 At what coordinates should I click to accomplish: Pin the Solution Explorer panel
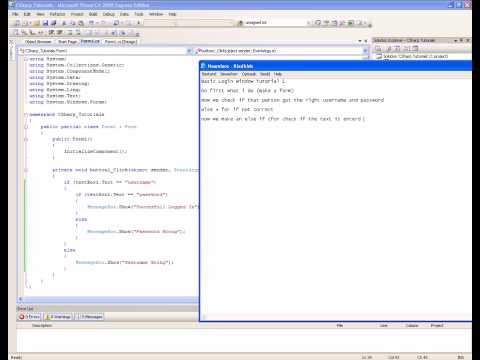point(461,40)
